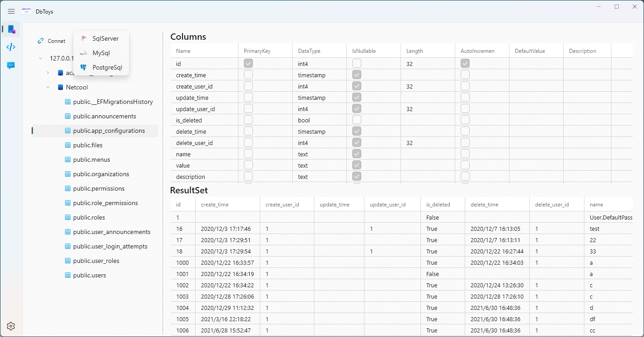The height and width of the screenshot is (337, 644).
Task: Open the code editor sidebar icon
Action: (11, 47)
